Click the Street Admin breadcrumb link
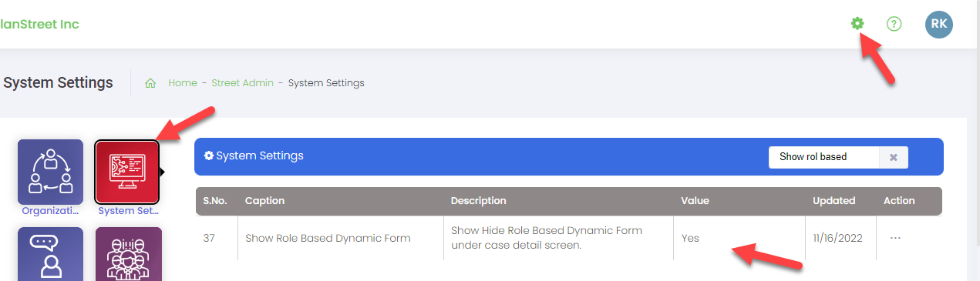 pyautogui.click(x=243, y=83)
